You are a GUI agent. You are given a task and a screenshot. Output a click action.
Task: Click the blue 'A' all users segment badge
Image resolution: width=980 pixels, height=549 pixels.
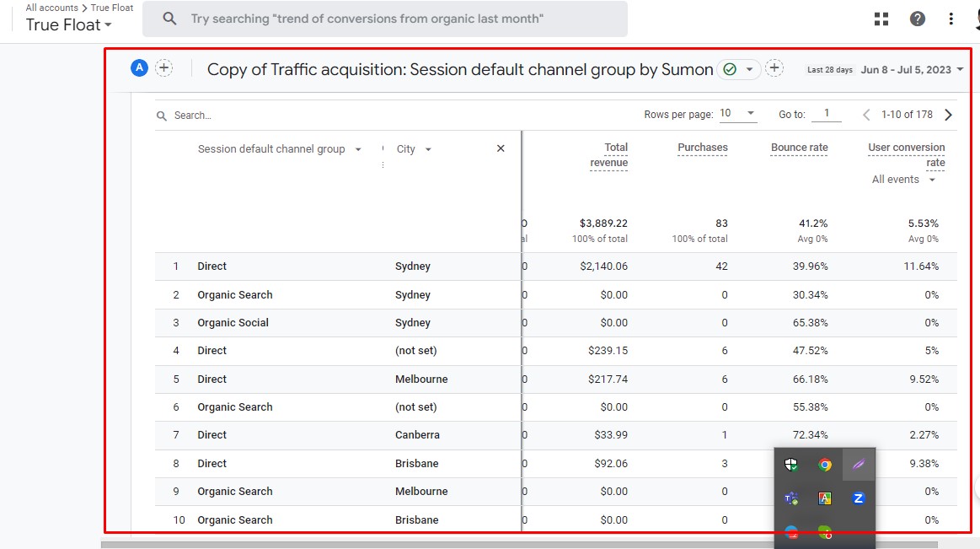click(139, 67)
